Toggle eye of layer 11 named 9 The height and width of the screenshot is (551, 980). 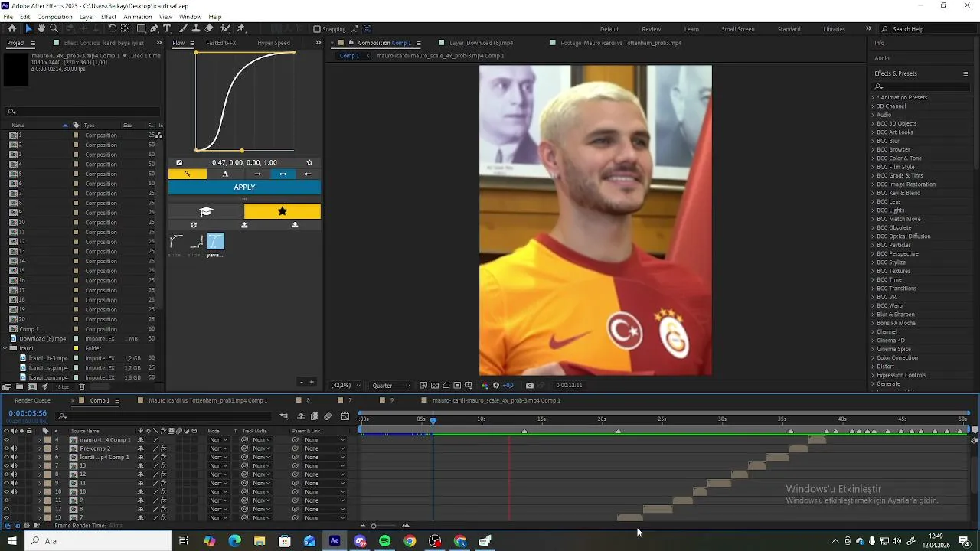6,500
